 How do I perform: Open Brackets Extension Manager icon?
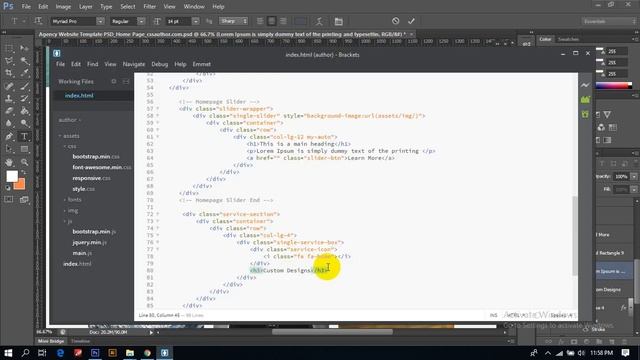[585, 100]
